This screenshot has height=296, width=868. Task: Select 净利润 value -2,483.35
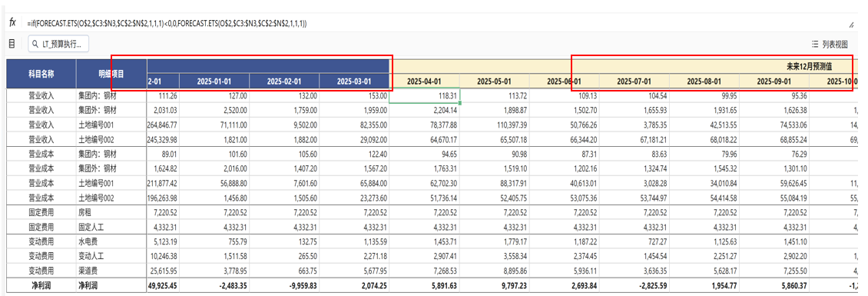[214, 285]
